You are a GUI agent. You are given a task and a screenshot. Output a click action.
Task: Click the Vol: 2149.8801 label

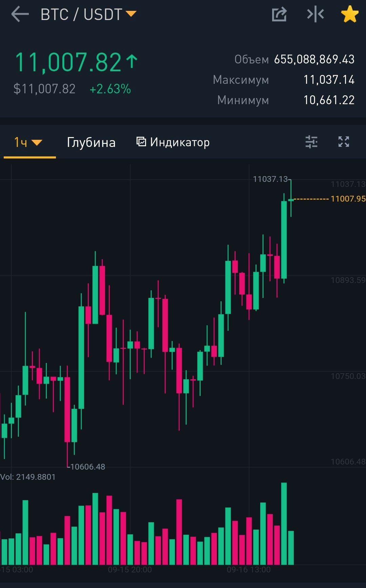[28, 477]
